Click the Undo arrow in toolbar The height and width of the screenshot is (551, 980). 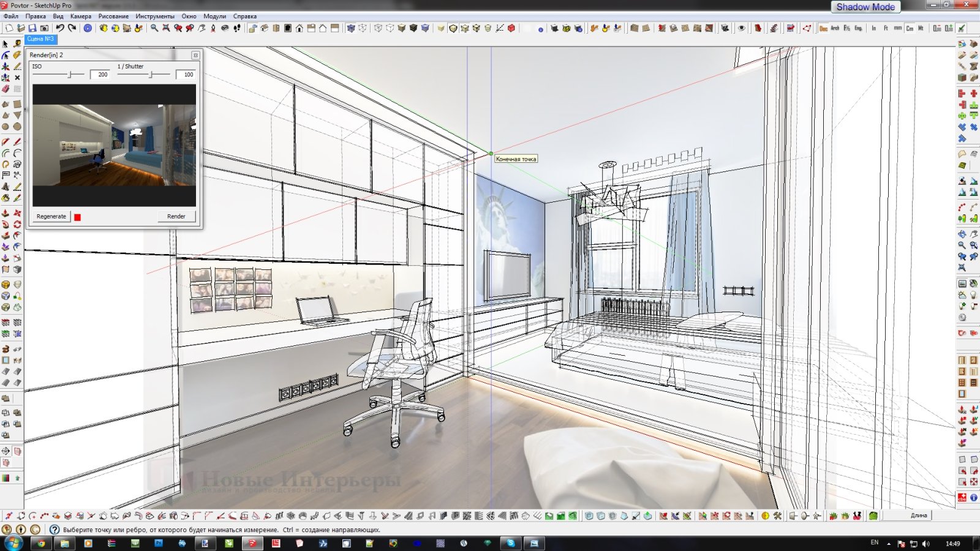tap(59, 28)
